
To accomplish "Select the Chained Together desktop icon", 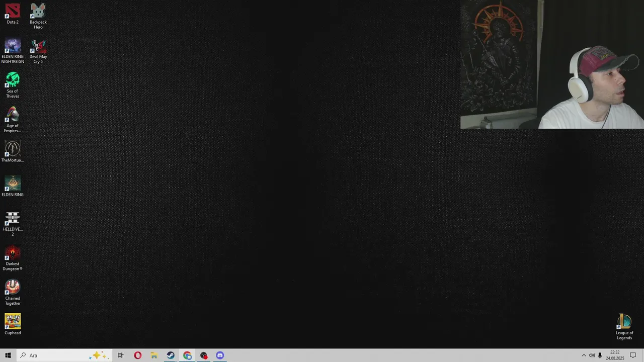I will pos(13,293).
